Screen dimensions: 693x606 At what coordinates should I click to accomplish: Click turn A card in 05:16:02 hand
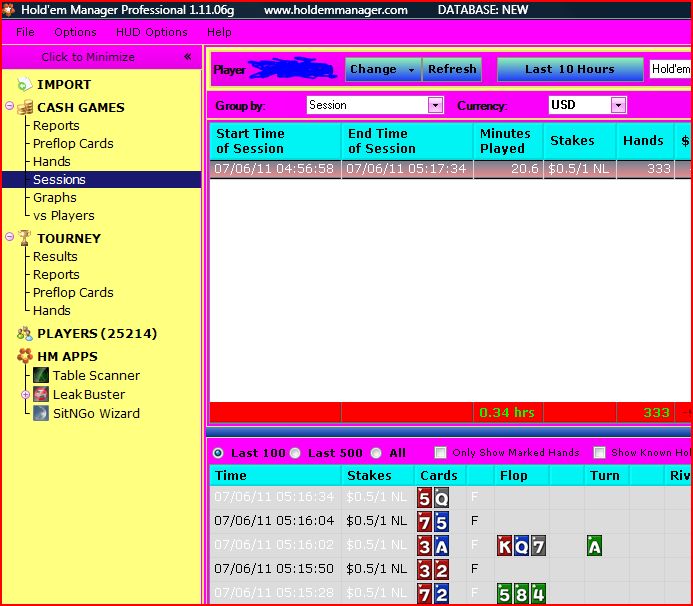pos(594,546)
